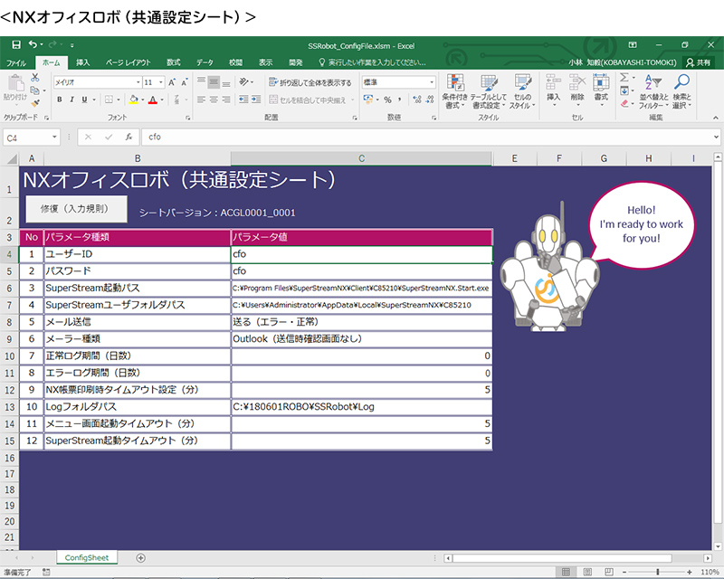Open the font size dropdown
Image resolution: width=724 pixels, height=588 pixels.
tap(161, 82)
